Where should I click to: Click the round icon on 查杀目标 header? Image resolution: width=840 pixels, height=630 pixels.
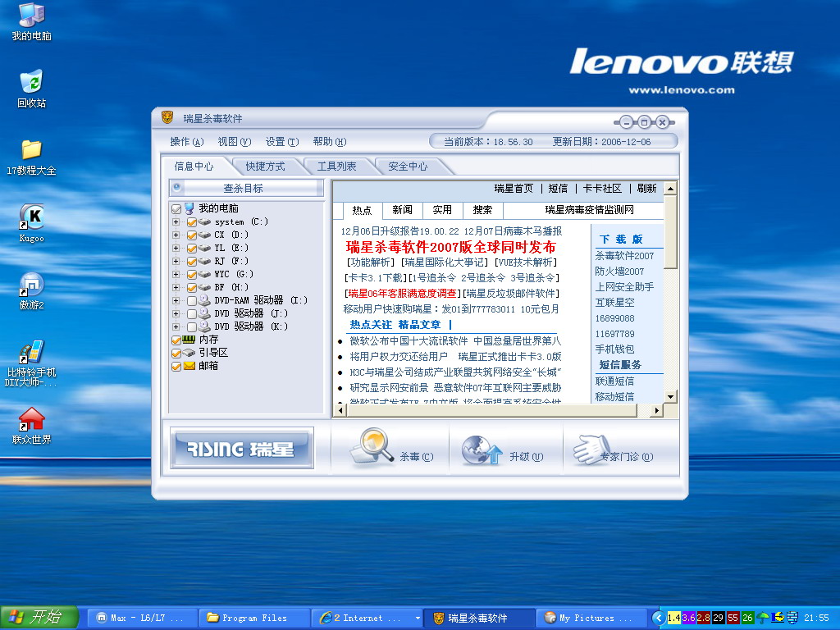176,188
